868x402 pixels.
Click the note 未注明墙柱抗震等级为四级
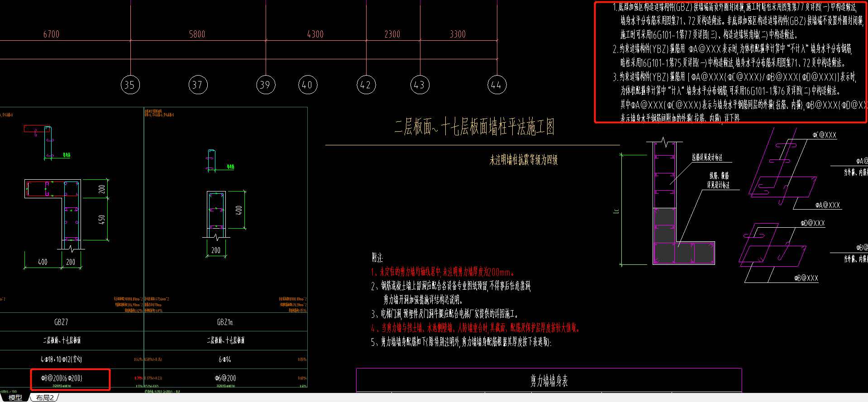point(524,160)
